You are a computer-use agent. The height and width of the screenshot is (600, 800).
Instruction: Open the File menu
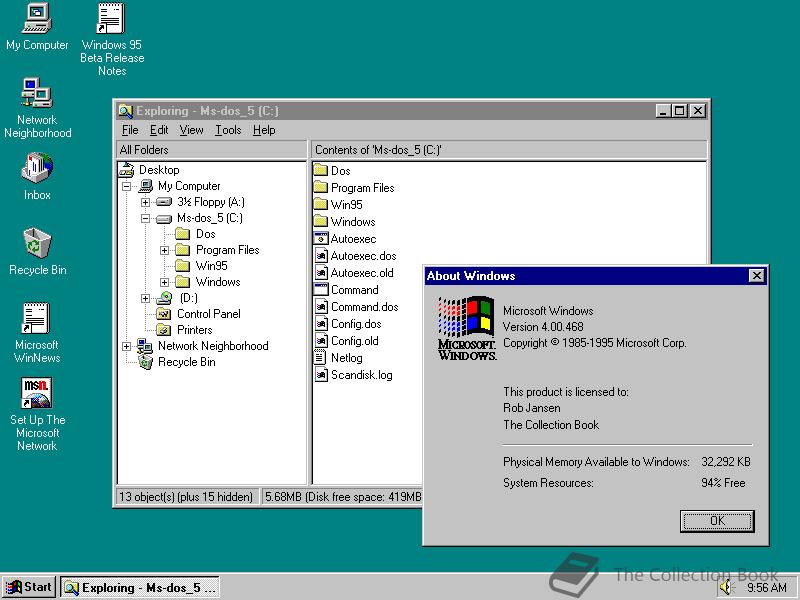point(130,130)
